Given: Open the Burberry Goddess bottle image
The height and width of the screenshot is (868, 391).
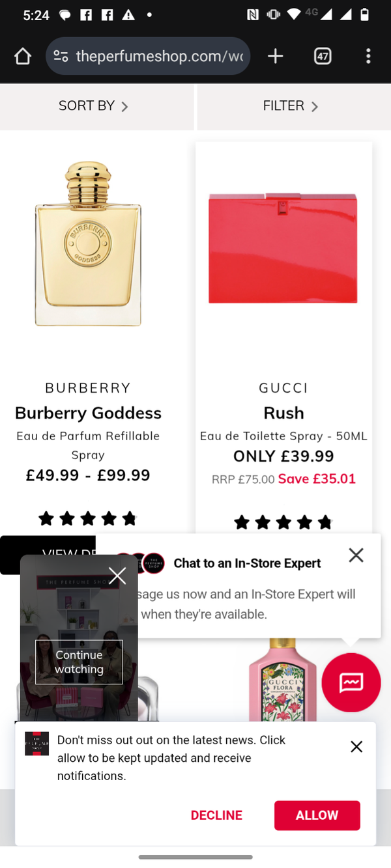Looking at the screenshot, I should click(x=88, y=244).
